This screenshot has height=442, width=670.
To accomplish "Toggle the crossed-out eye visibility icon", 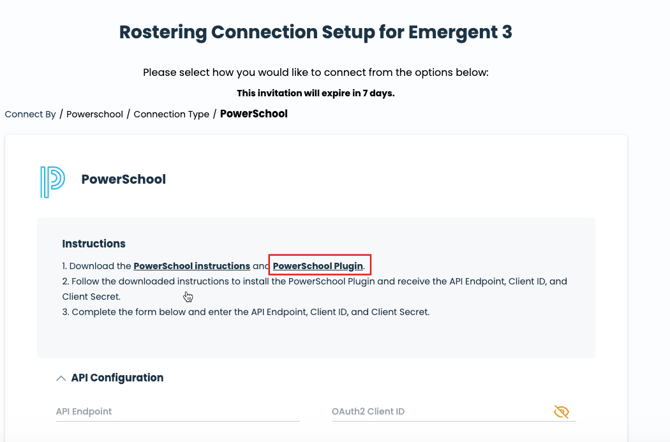I will 561,412.
